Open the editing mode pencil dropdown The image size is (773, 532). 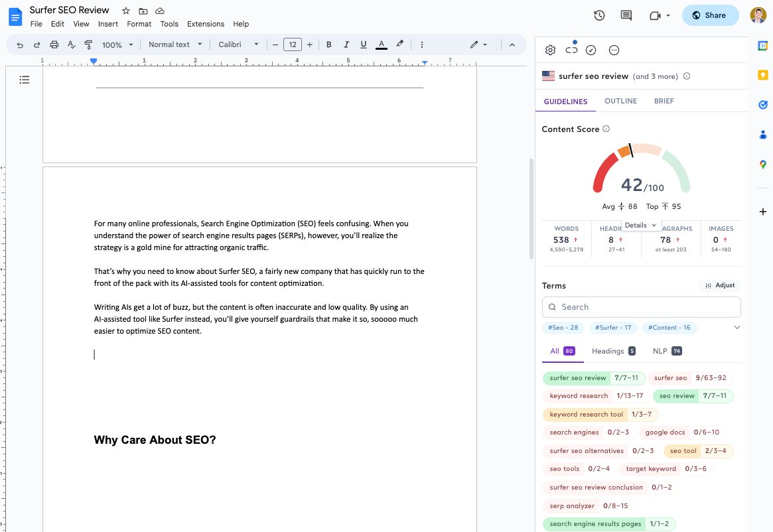[478, 44]
